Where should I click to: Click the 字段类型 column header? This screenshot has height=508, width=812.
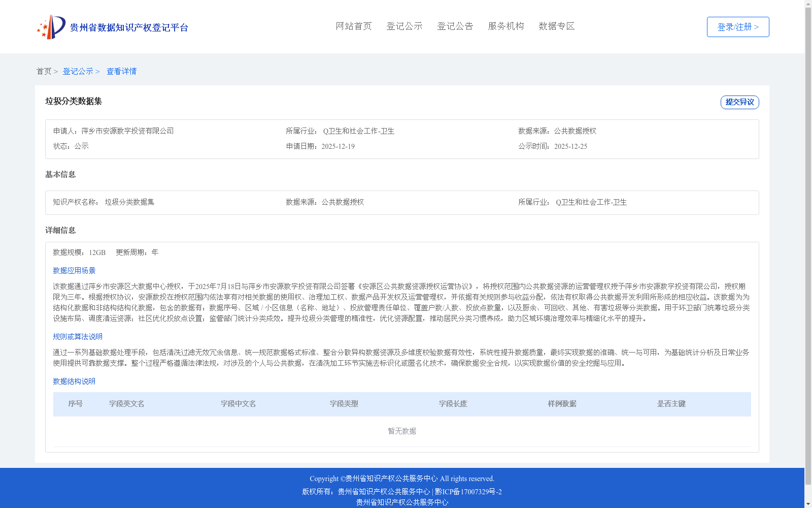(344, 404)
